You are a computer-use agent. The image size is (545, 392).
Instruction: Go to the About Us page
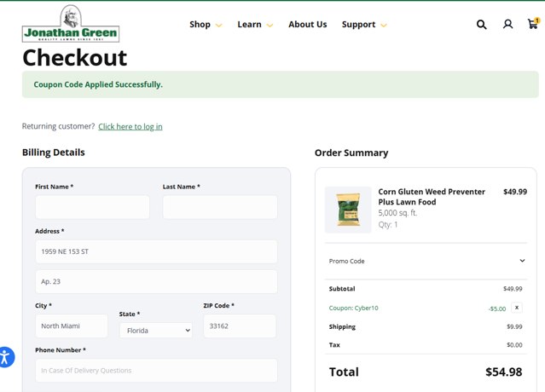[x=308, y=25]
